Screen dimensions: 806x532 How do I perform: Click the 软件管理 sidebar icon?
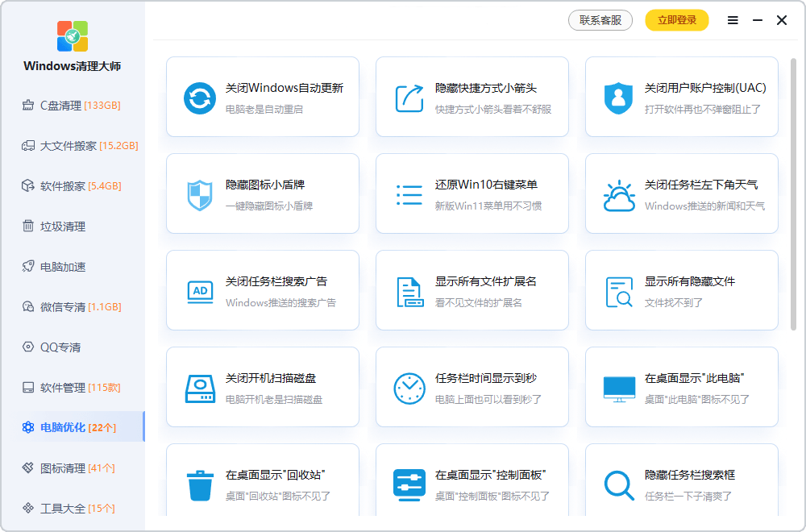[28, 388]
